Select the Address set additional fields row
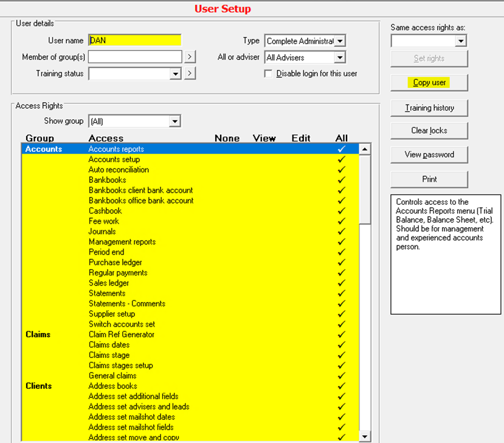Viewport: 504px width, 443px height. click(190, 396)
